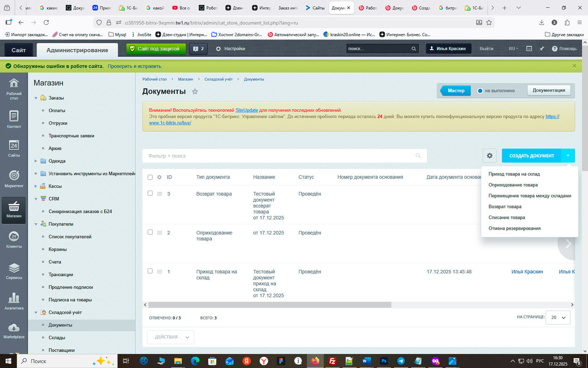Follow Проверить и исправить link
Screen dimensions: 588x368
coord(135,66)
